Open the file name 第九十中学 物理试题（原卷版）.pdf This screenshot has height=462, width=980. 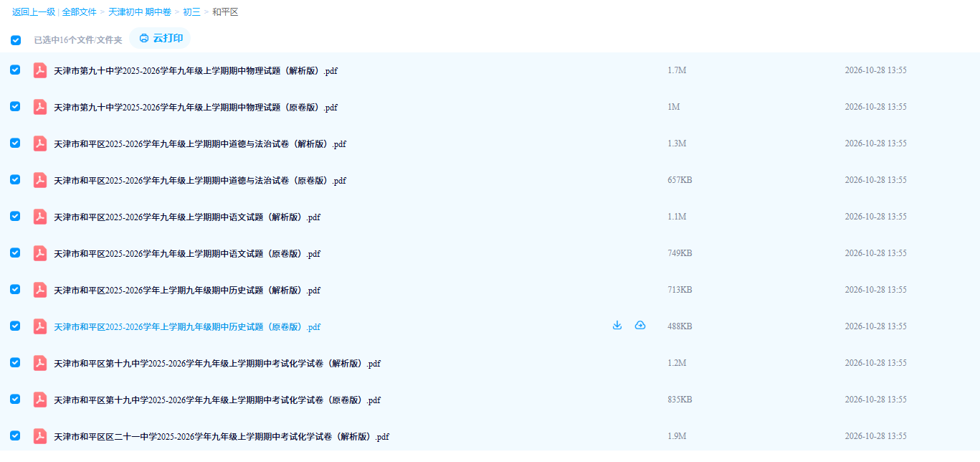click(x=196, y=108)
